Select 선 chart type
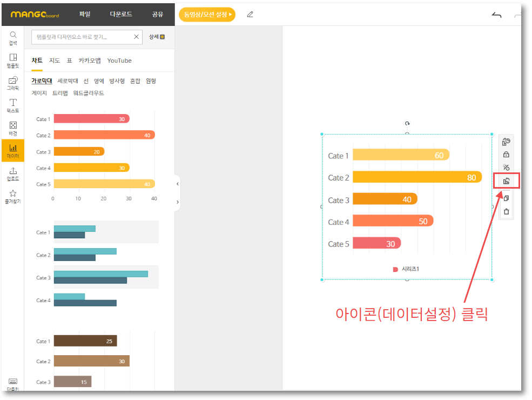 (x=86, y=81)
